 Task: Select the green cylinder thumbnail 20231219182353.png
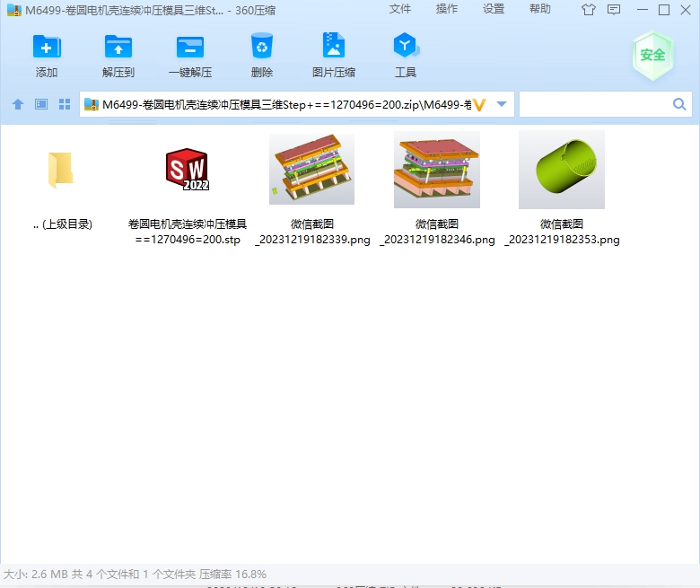(562, 170)
